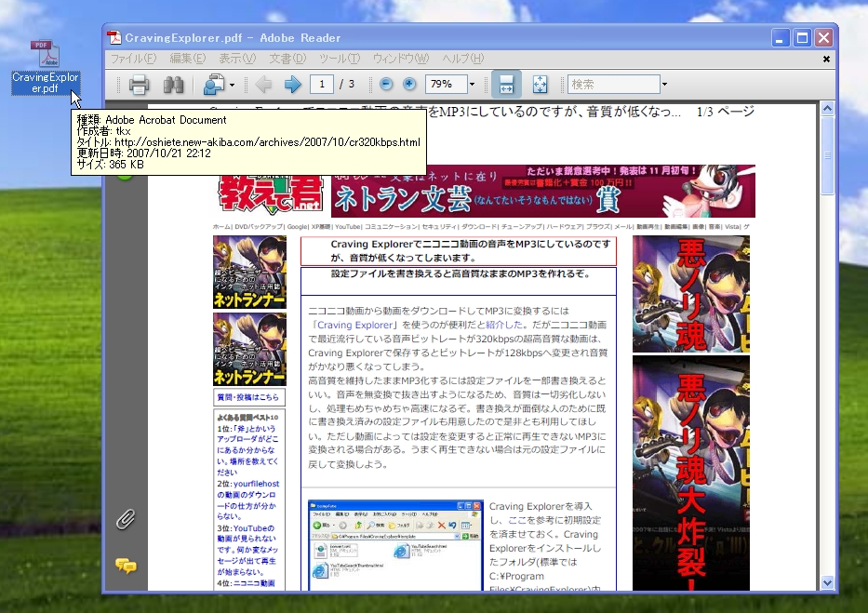Viewport: 868px width, 613px height.
Task: Click the Print icon in Adobe Reader toolbar
Action: 139,85
